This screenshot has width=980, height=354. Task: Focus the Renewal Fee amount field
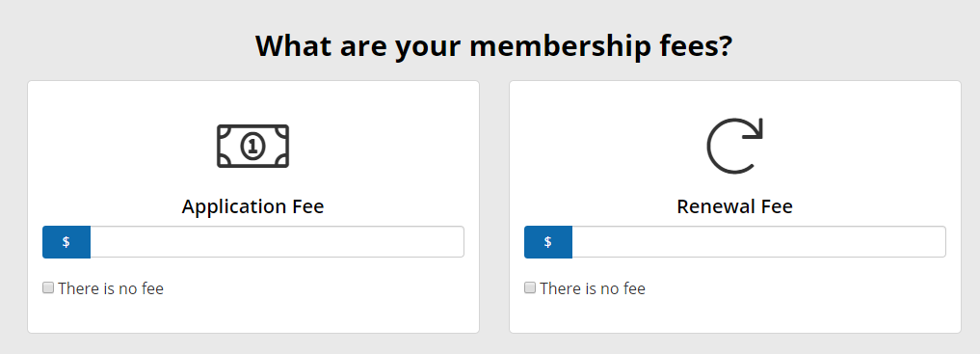[x=758, y=242]
